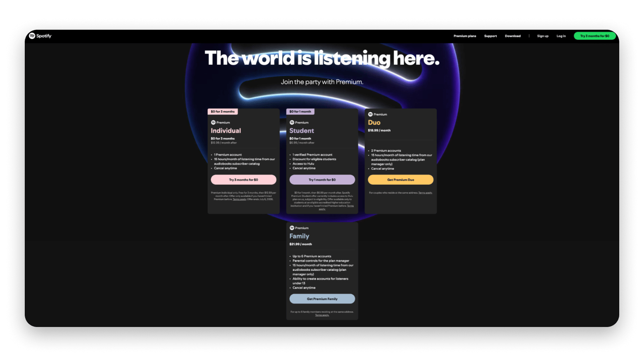Click Ability to create accounts for listeners bullet
Screen dimensions: 644x360
coord(320,281)
